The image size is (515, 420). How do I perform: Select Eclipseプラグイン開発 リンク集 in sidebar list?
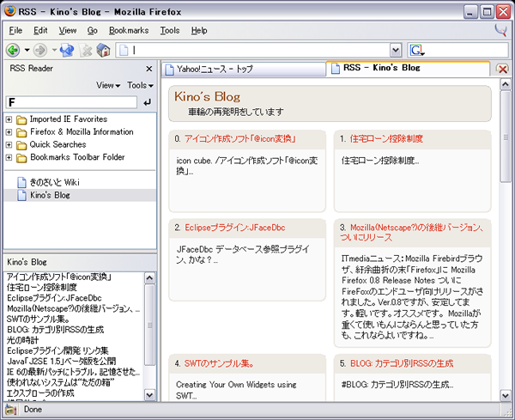pyautogui.click(x=58, y=350)
